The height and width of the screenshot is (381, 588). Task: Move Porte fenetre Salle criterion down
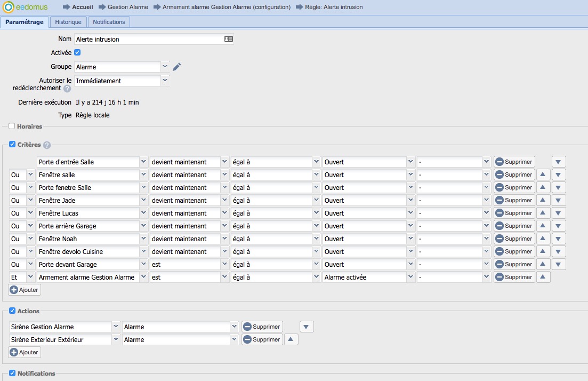[558, 187]
